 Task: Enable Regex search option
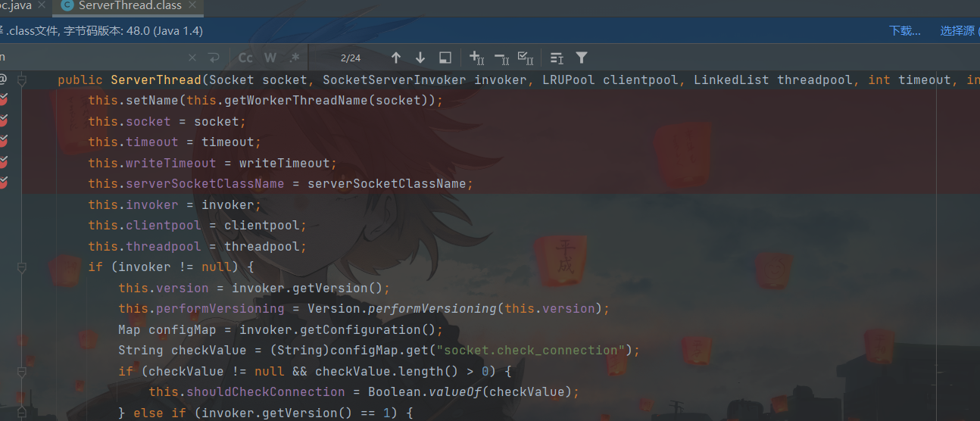(295, 58)
